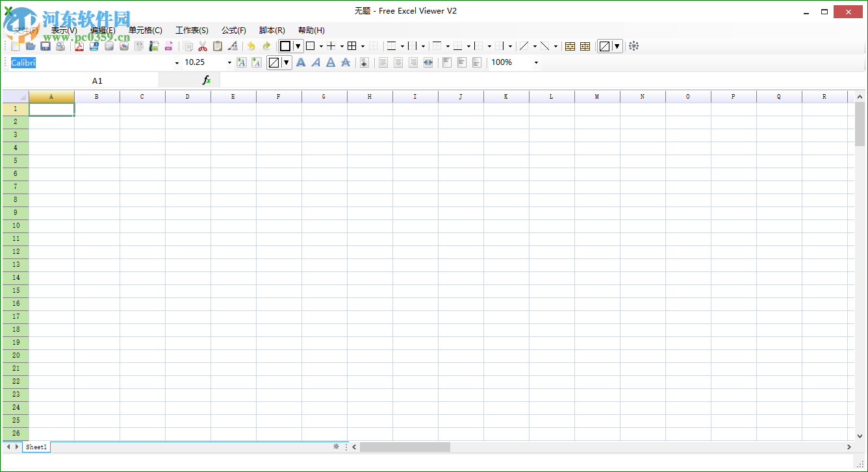This screenshot has width=868, height=472.
Task: Undo the last action
Action: tap(251, 46)
